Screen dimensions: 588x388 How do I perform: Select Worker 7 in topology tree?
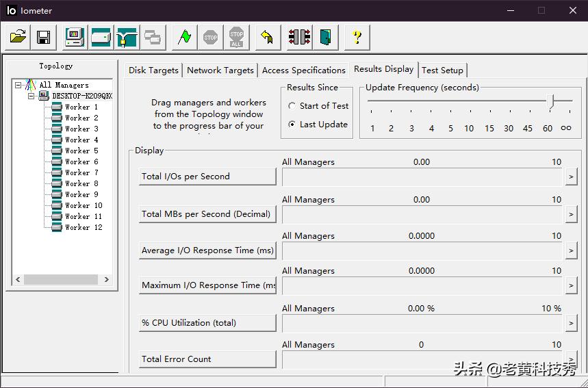[x=81, y=172]
